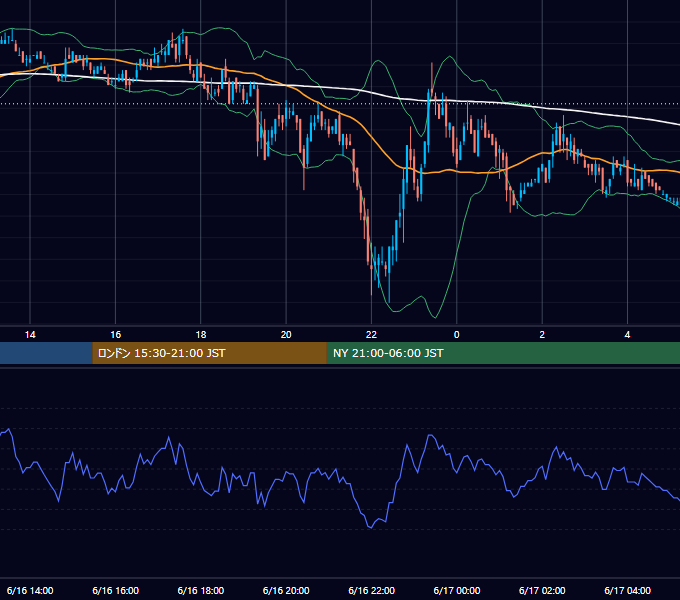Click the blue session bar before ロンドン

coord(46,353)
